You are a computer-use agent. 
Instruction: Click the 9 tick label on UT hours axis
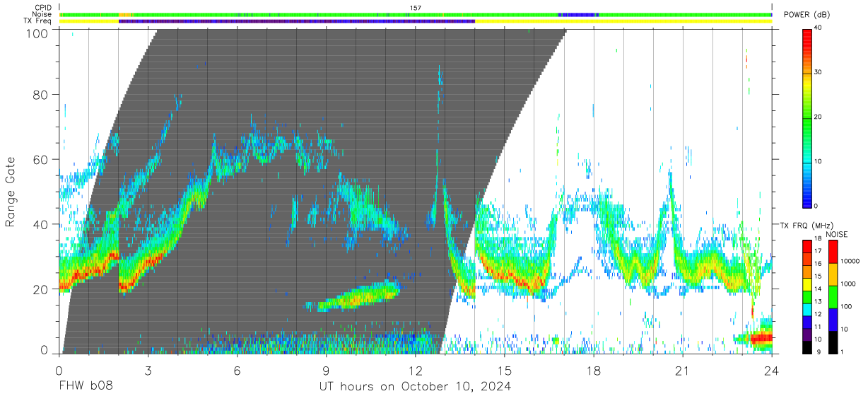[326, 370]
